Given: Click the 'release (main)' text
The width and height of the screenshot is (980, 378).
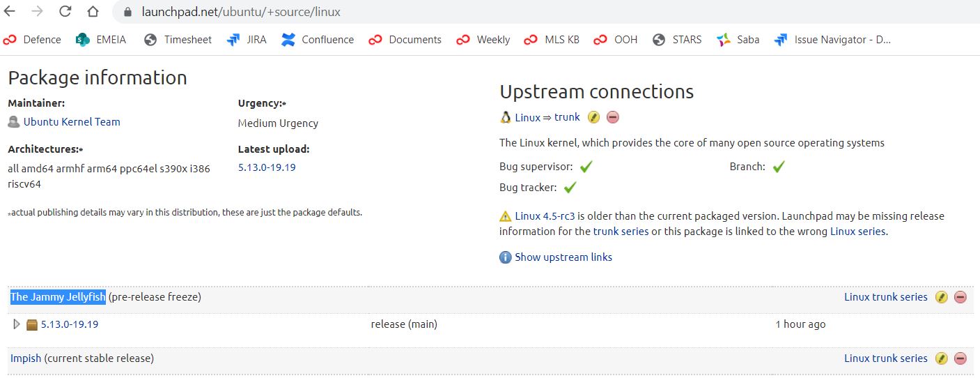Looking at the screenshot, I should click(x=404, y=324).
